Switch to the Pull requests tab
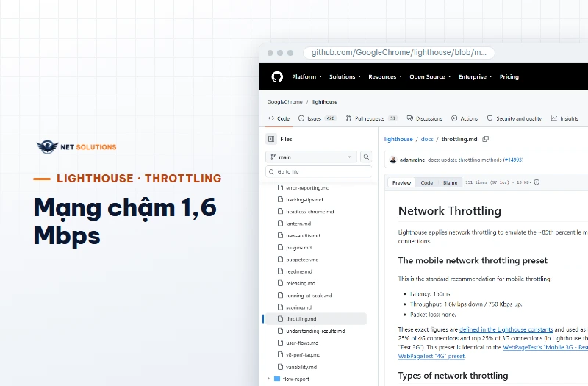 [371, 118]
